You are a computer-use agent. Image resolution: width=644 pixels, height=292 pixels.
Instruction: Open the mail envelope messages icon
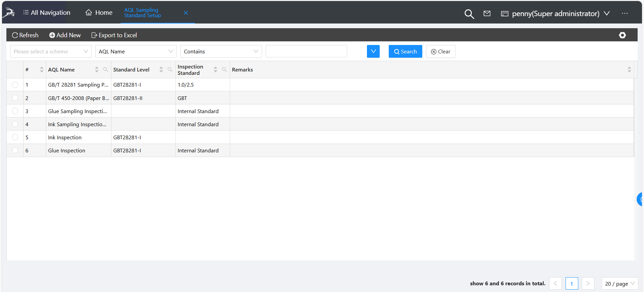(x=487, y=13)
